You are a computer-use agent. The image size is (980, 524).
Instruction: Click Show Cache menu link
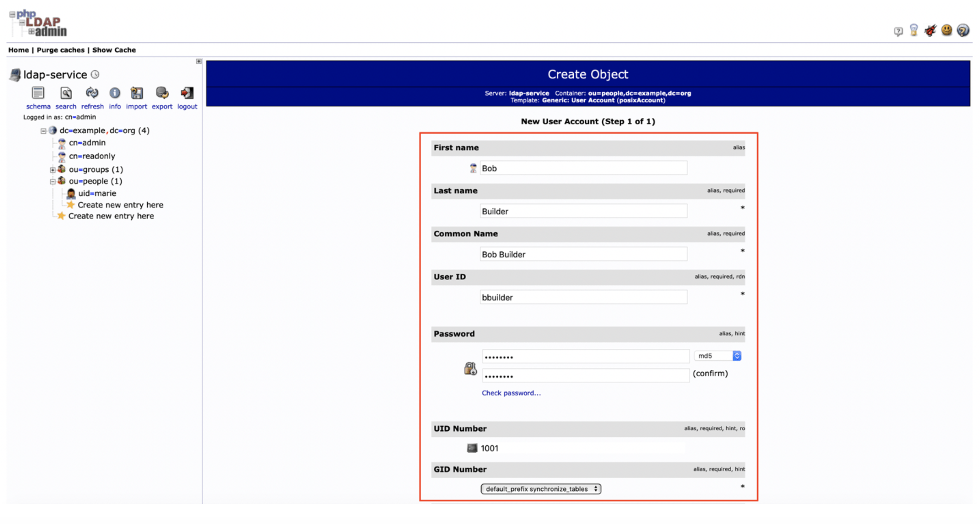pos(114,50)
